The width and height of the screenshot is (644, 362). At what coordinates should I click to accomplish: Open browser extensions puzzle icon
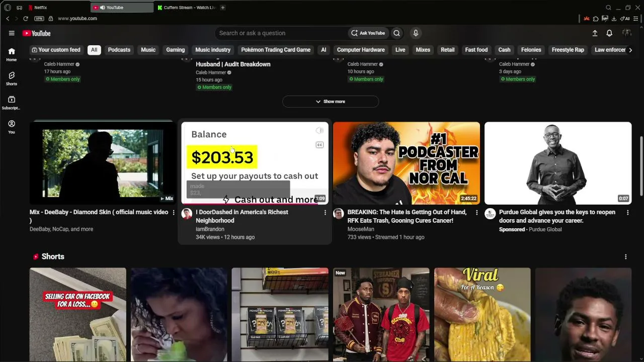click(596, 19)
